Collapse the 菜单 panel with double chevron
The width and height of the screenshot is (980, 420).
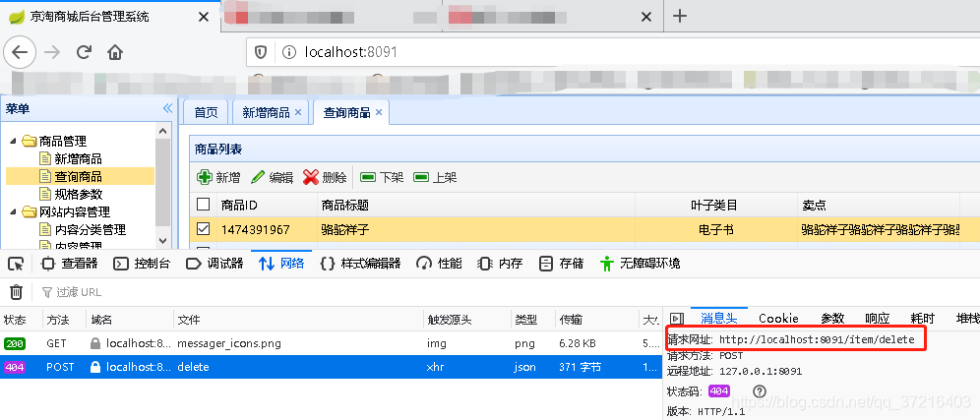pyautogui.click(x=167, y=109)
